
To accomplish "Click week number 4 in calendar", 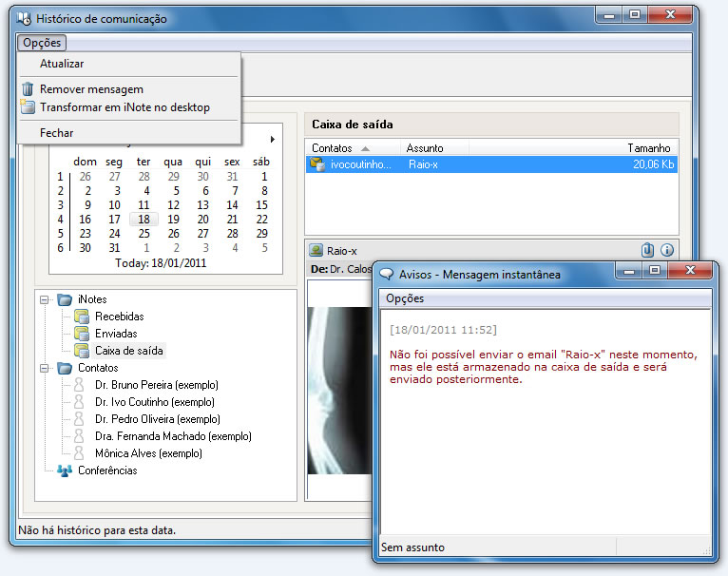I will tap(60, 220).
